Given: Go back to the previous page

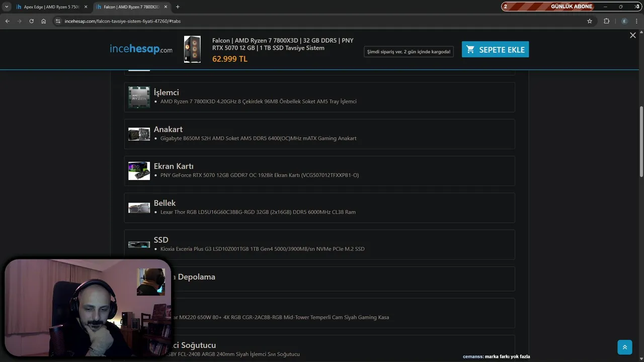Looking at the screenshot, I should 7,21.
